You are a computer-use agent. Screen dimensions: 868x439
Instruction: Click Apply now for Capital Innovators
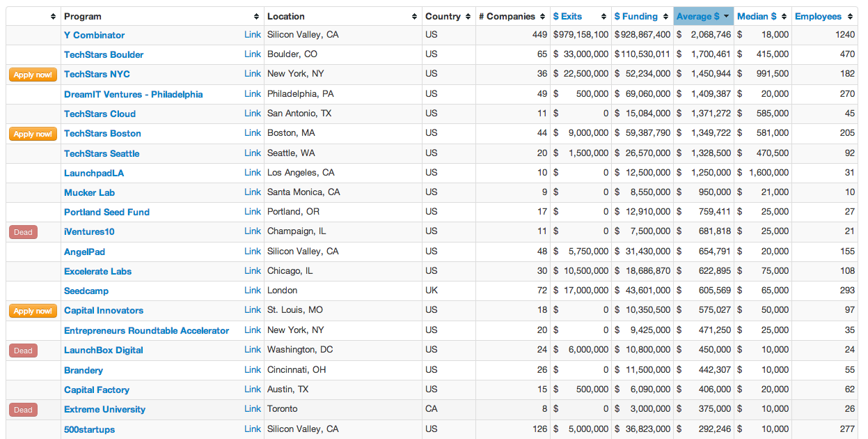coord(33,311)
